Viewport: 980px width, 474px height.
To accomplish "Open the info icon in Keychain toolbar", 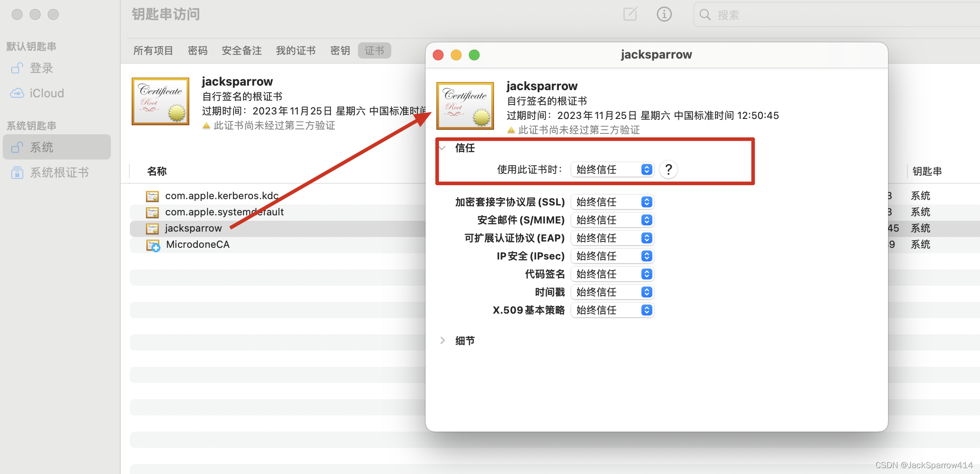I will [x=664, y=14].
